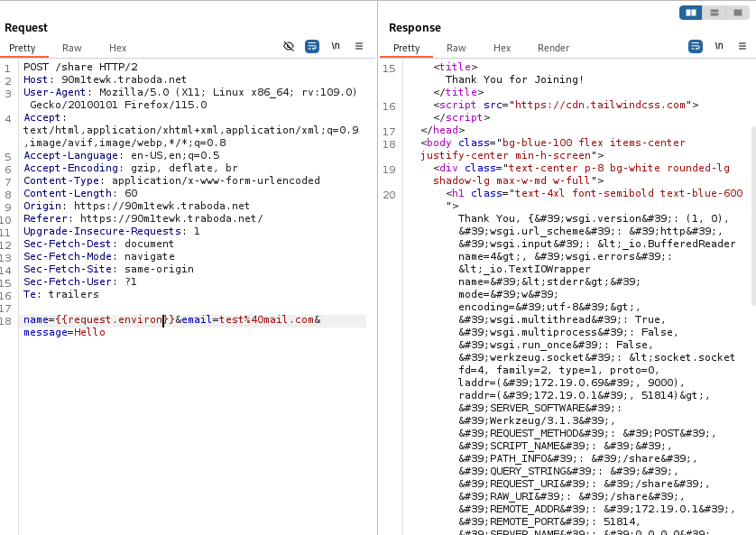Open the Render tab in Response
The height and width of the screenshot is (535, 756).
tap(554, 48)
